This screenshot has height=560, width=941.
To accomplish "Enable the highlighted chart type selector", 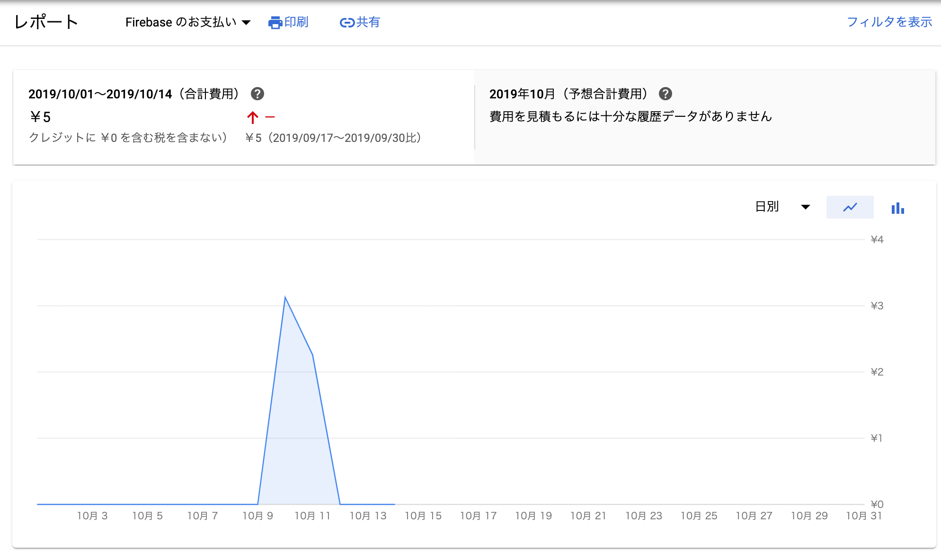I will coord(850,207).
